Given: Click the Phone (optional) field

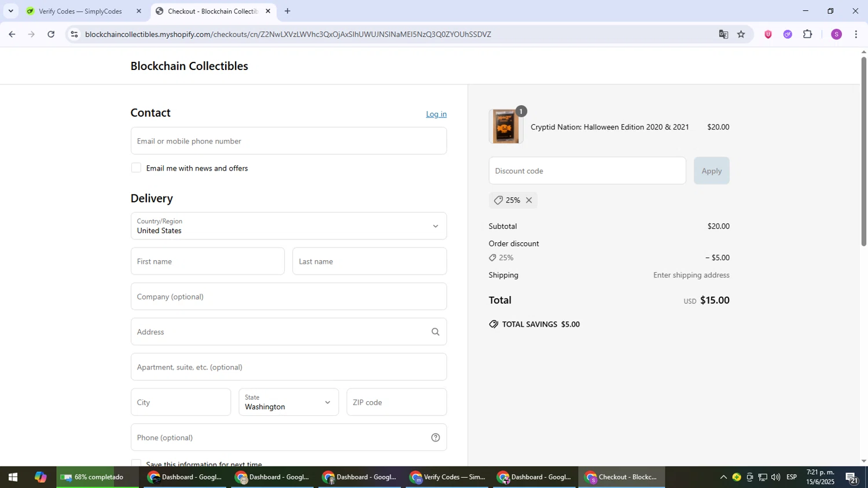Looking at the screenshot, I should pos(288,438).
